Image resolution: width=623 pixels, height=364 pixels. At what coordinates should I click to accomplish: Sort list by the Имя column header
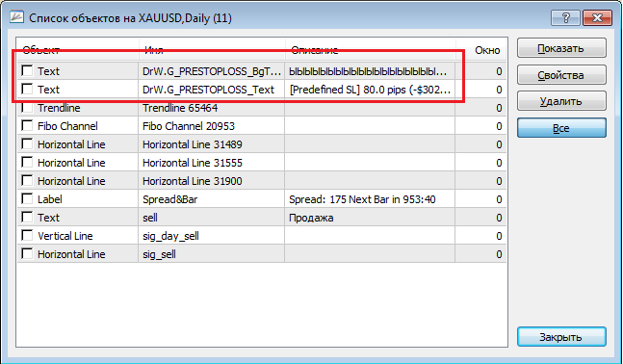tap(212, 50)
